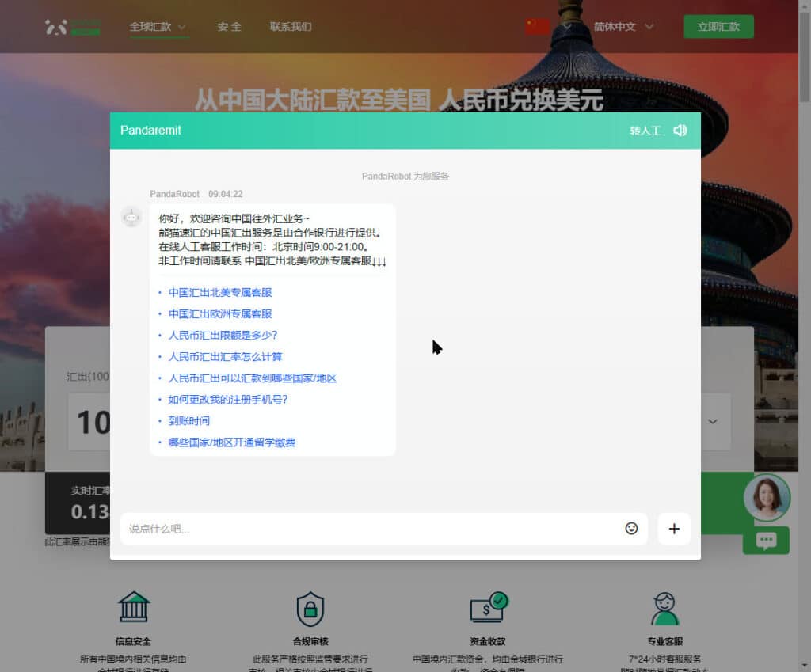Click the 09:04:22 message timestamp
811x672 pixels.
click(x=226, y=194)
